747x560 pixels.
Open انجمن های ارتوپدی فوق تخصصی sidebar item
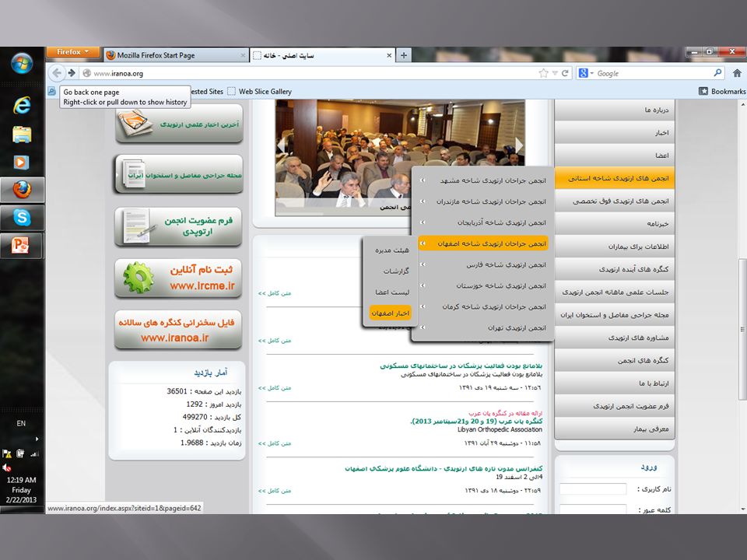(x=615, y=201)
